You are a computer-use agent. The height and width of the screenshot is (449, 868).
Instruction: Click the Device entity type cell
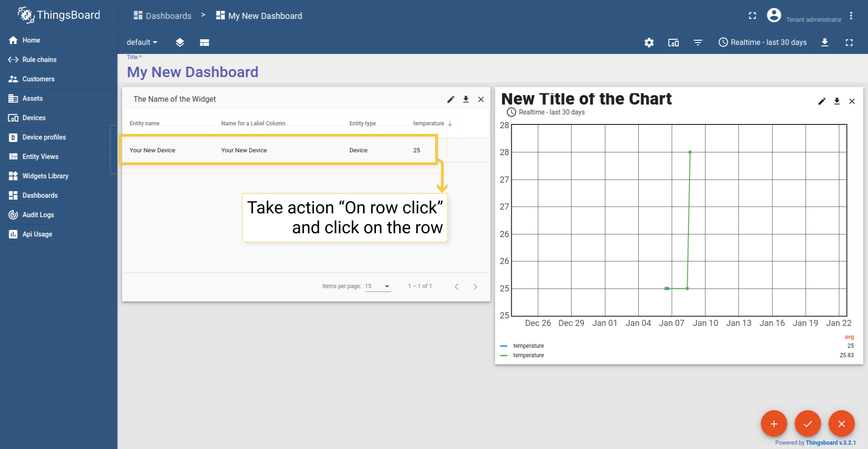click(358, 150)
